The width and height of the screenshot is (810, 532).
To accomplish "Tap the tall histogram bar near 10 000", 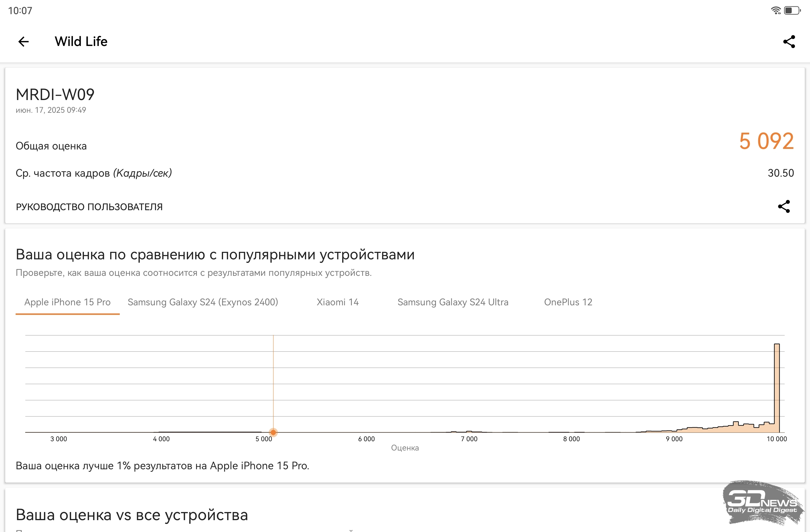I will (777, 388).
